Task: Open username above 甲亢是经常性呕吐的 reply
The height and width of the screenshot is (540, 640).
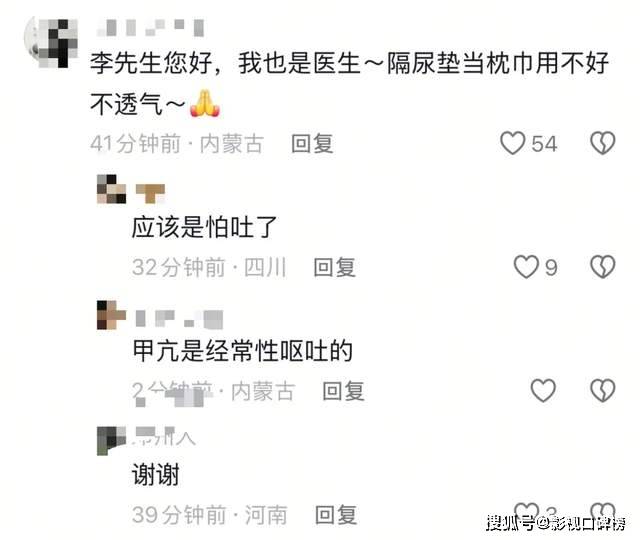Action: (179, 319)
